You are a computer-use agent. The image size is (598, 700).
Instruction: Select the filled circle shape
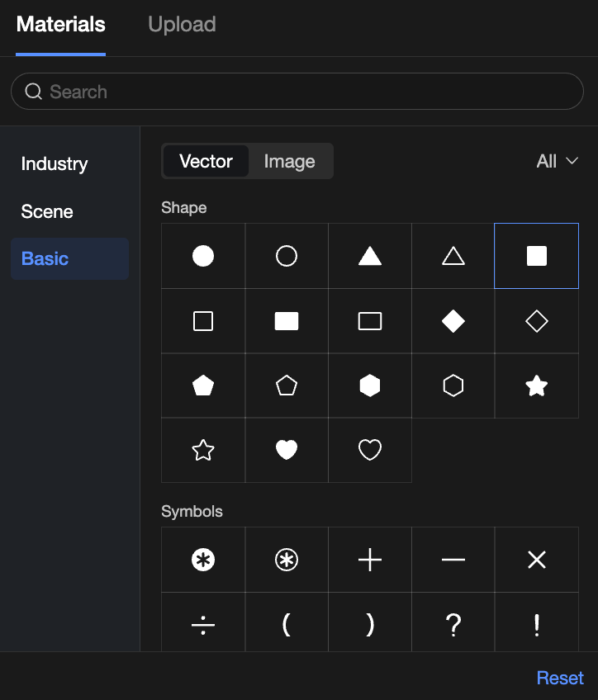(x=203, y=256)
